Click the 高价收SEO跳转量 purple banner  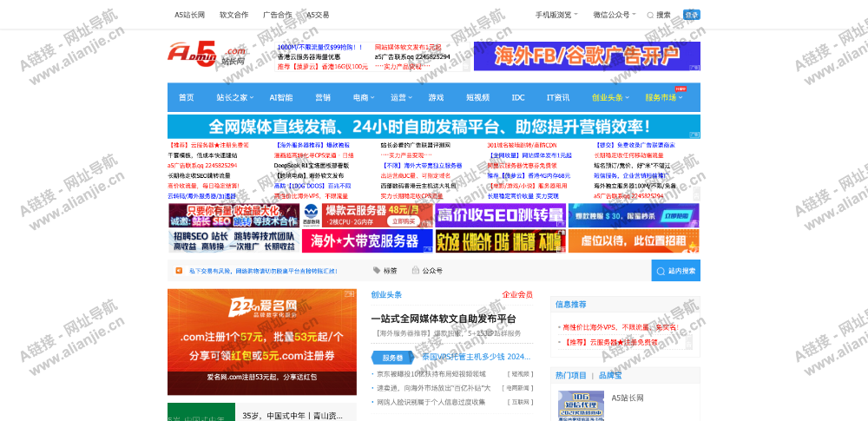[x=501, y=215]
